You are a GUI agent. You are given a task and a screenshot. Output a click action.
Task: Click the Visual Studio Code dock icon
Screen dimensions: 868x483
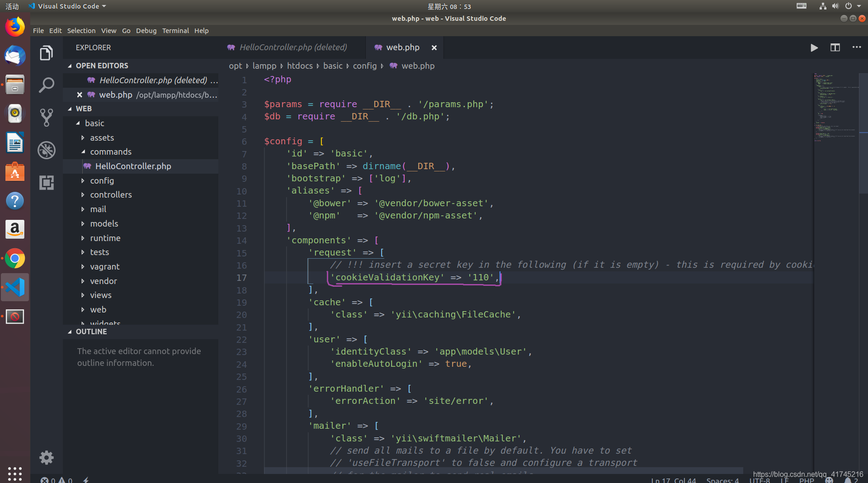click(x=15, y=288)
